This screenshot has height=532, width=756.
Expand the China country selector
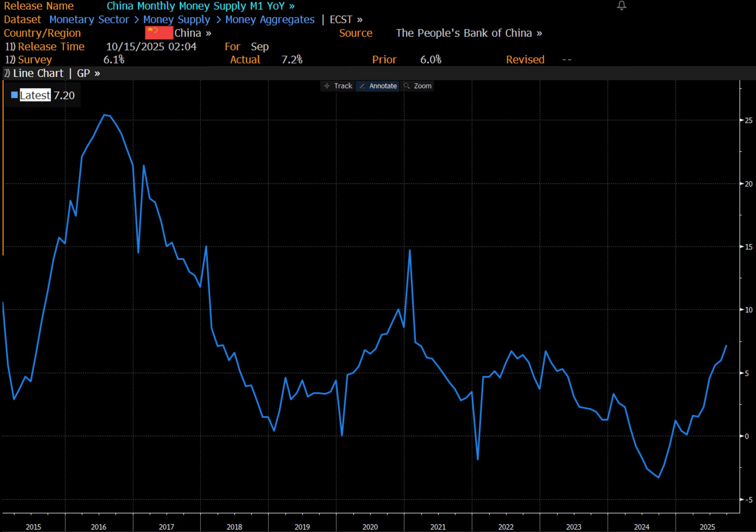pos(193,33)
